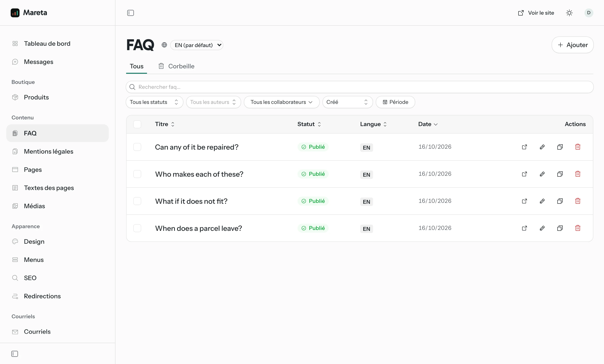Select 'When does a parcel leave?' checkbox
Viewport: 604px width, 364px height.
click(137, 228)
